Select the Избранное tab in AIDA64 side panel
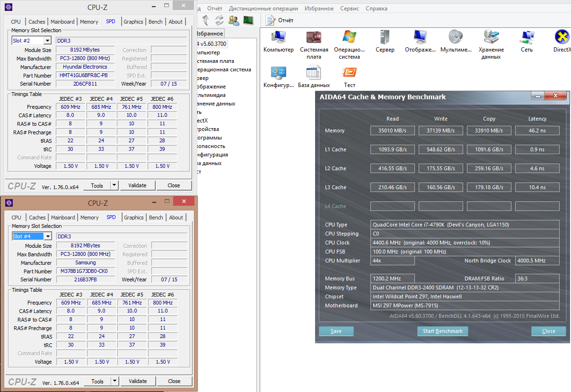This screenshot has height=392, width=571. pyautogui.click(x=210, y=34)
